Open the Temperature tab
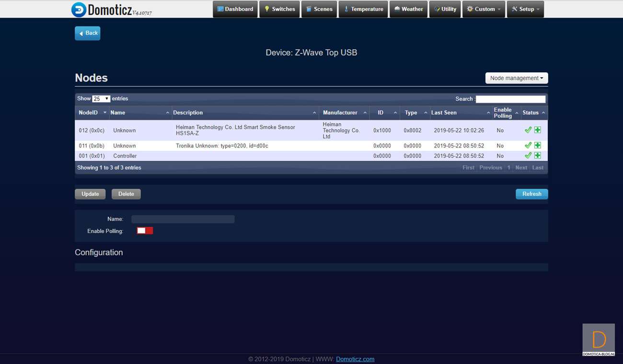 point(363,9)
